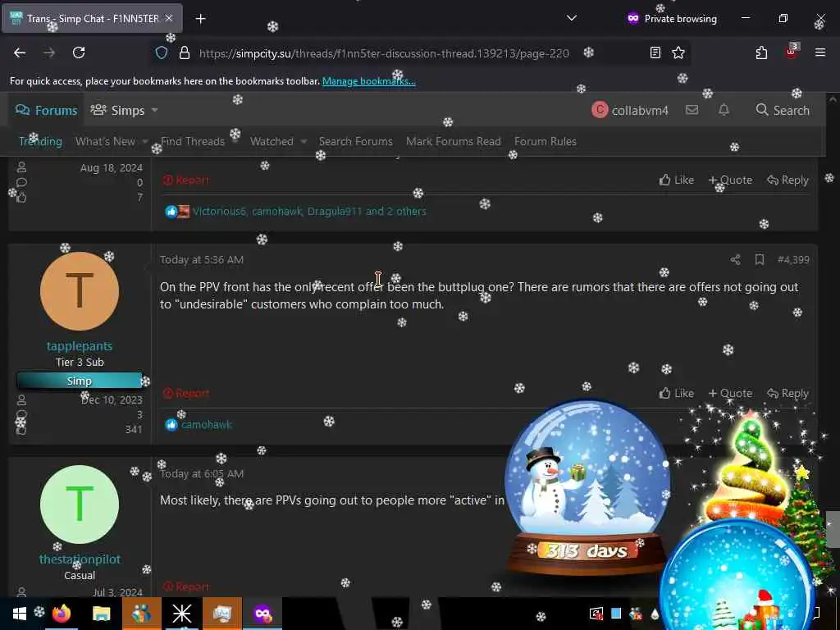The width and height of the screenshot is (840, 630).
Task: Go back with the browser back arrow
Action: 20,52
